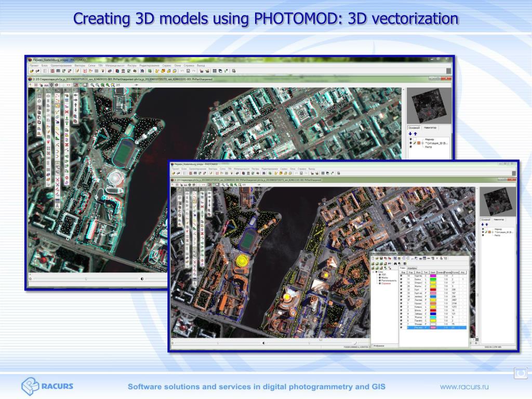Click the open folder icon in the classifier toolbar
Viewport: 532px width, 399px height.
coord(377,259)
